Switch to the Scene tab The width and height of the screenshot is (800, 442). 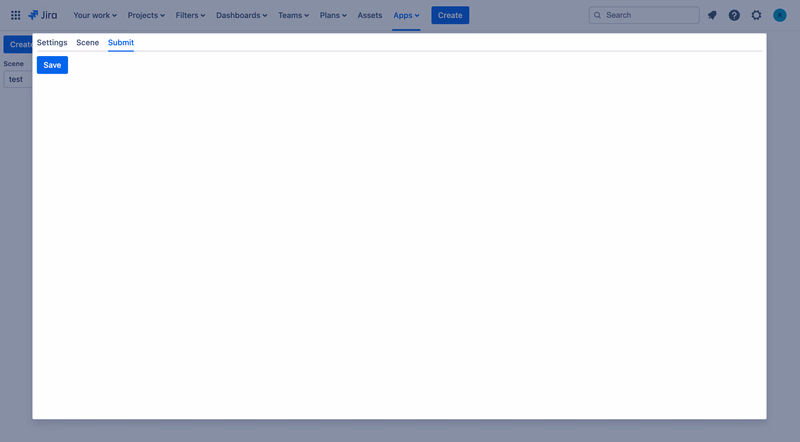[88, 42]
